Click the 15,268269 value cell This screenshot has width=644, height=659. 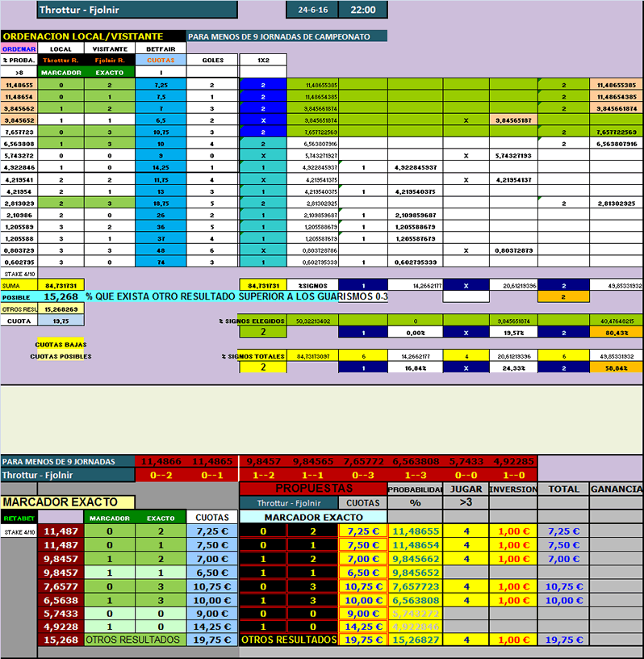tap(61, 309)
